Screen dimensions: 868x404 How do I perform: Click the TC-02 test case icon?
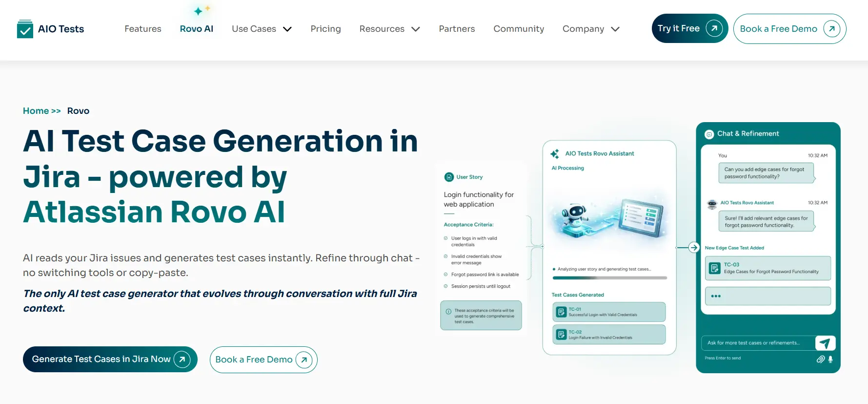(562, 335)
